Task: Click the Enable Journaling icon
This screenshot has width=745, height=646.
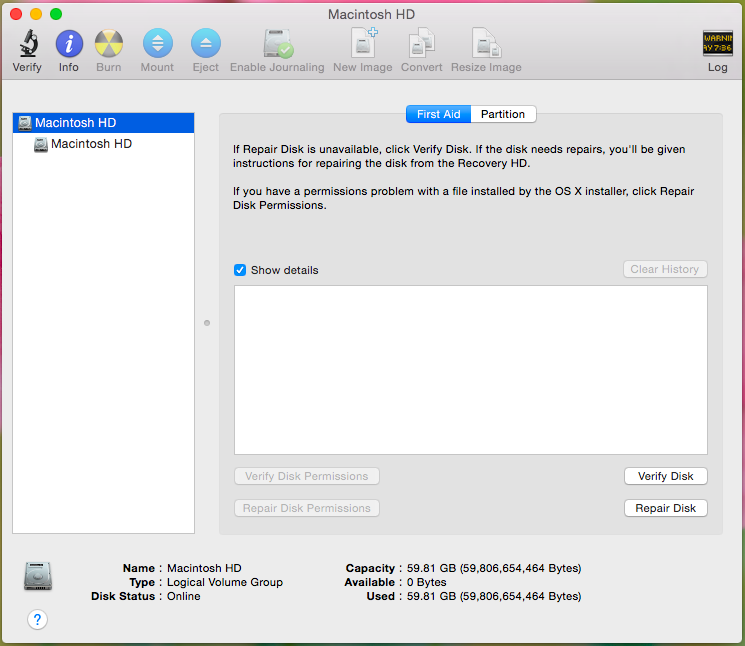Action: point(278,43)
